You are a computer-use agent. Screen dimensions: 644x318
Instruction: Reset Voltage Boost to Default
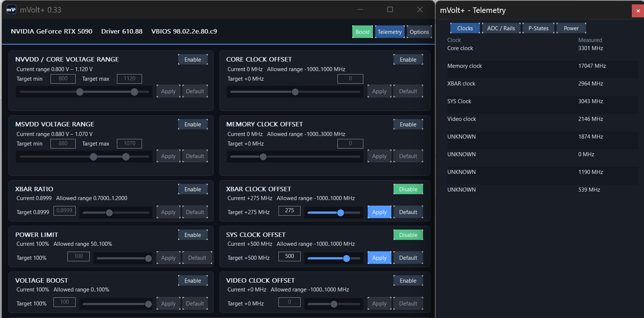coord(195,304)
